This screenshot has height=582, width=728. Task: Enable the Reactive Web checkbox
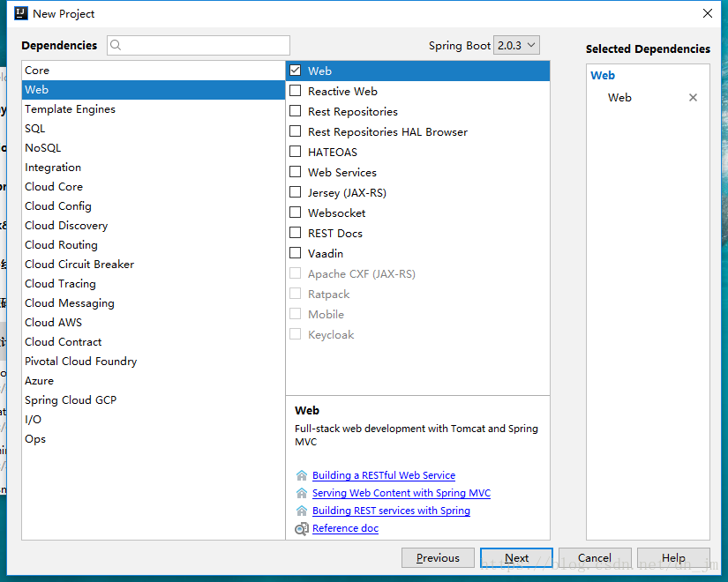[x=296, y=91]
